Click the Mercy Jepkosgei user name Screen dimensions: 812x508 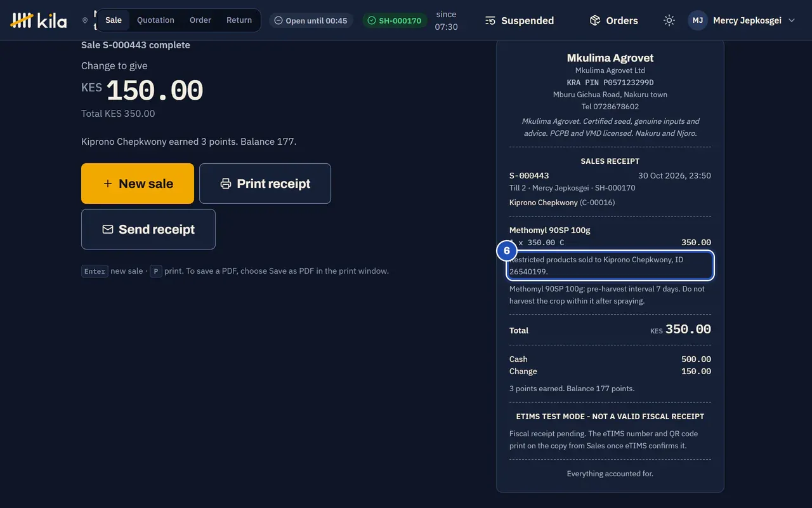(x=747, y=20)
